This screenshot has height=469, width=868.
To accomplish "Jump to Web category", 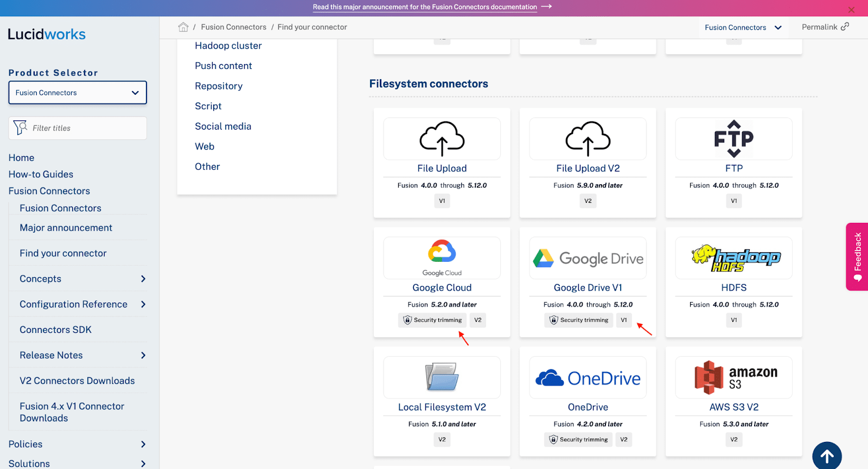I will point(205,146).
